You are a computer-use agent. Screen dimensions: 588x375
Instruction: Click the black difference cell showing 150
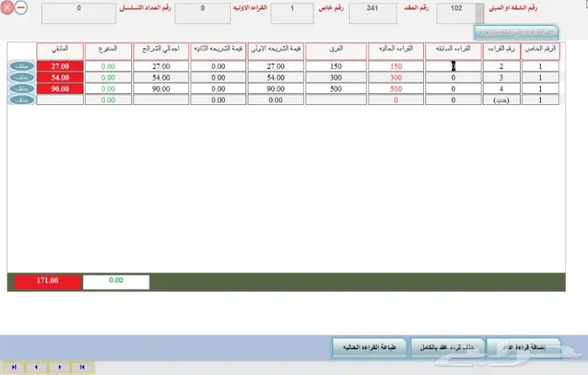point(336,66)
